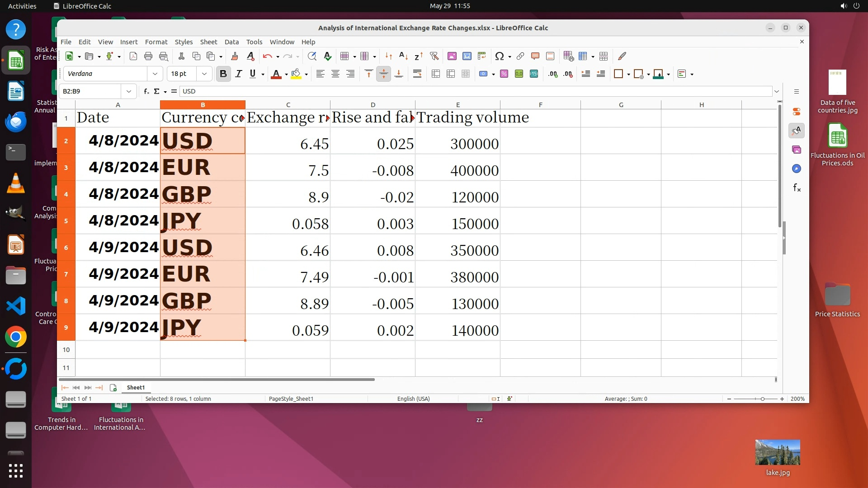Open the Navigator compass in sidebar
Image resolution: width=868 pixels, height=488 pixels.
(x=797, y=169)
